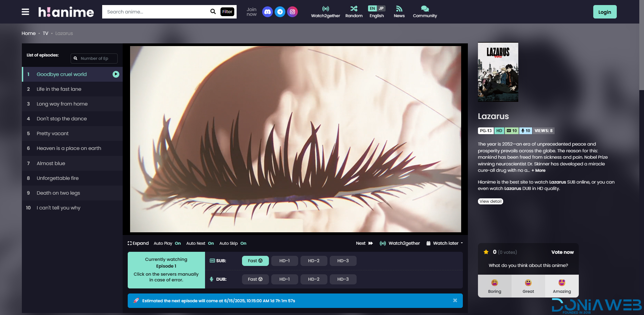Open the Instagram link icon
This screenshot has height=315, width=644.
(x=292, y=12)
